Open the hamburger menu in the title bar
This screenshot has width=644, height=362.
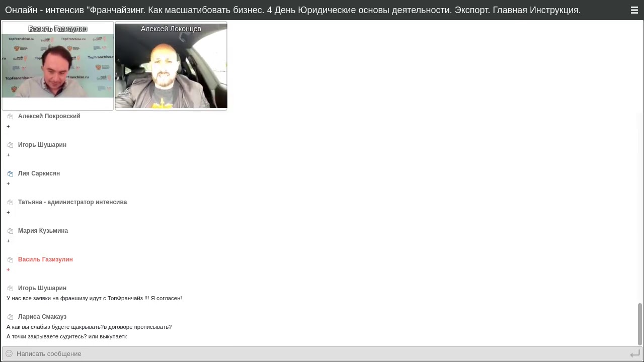pos(634,10)
